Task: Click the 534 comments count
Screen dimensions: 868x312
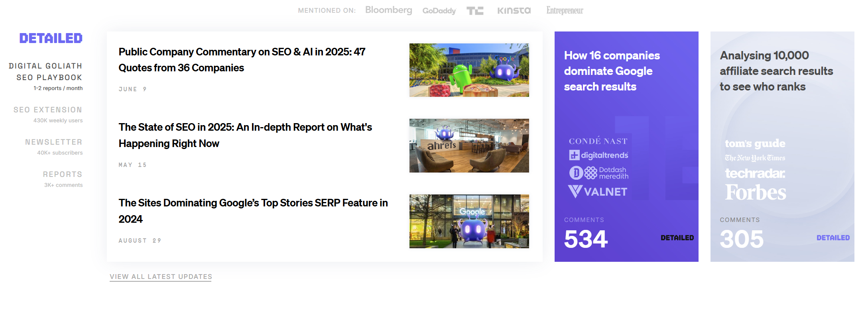Action: (x=586, y=239)
